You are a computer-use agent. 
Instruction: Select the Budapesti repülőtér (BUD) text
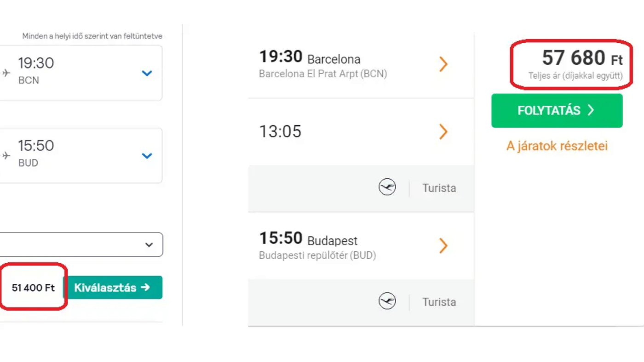[x=317, y=256]
